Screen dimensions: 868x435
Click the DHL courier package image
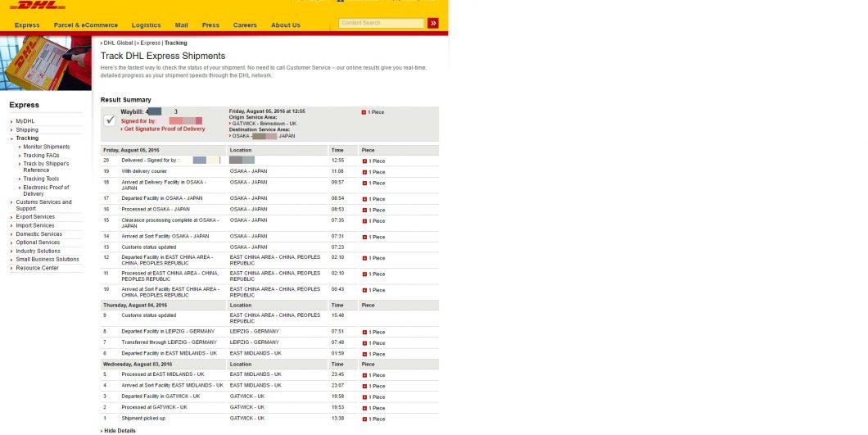(x=45, y=63)
